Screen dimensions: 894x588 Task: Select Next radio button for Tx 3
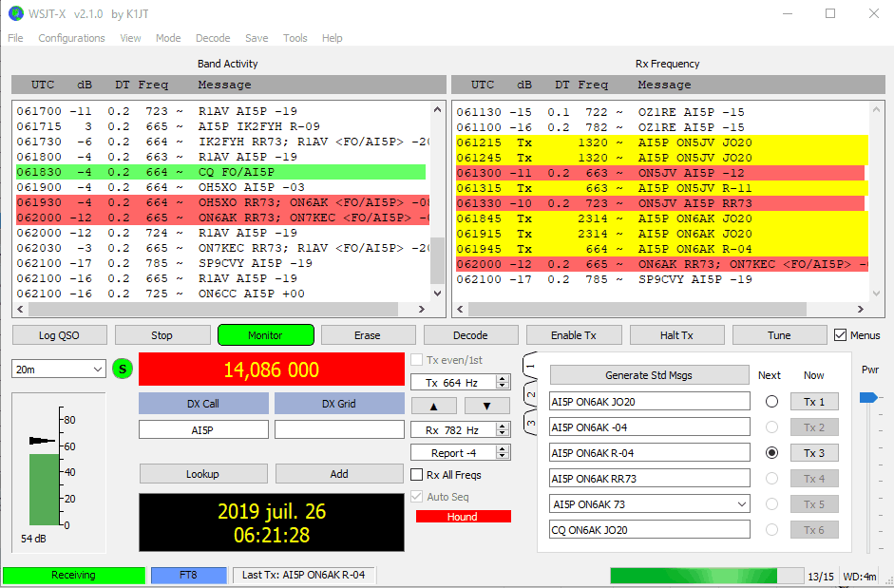[771, 453]
